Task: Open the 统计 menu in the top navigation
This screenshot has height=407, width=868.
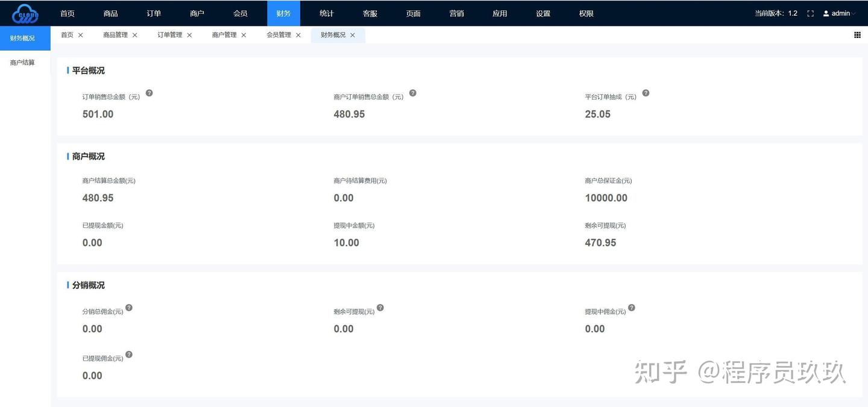Action: click(x=327, y=13)
